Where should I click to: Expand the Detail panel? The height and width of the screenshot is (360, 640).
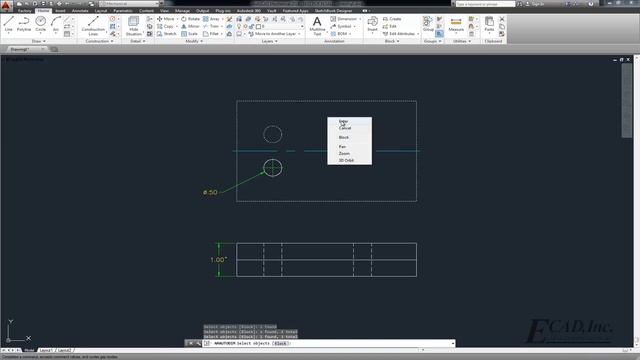[138, 41]
